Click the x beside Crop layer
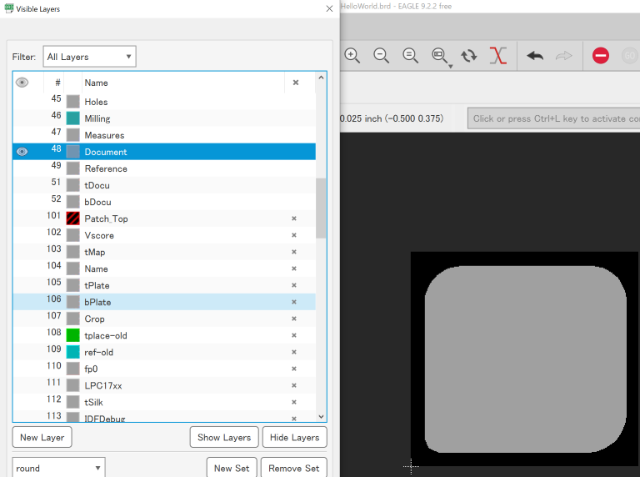 294,319
